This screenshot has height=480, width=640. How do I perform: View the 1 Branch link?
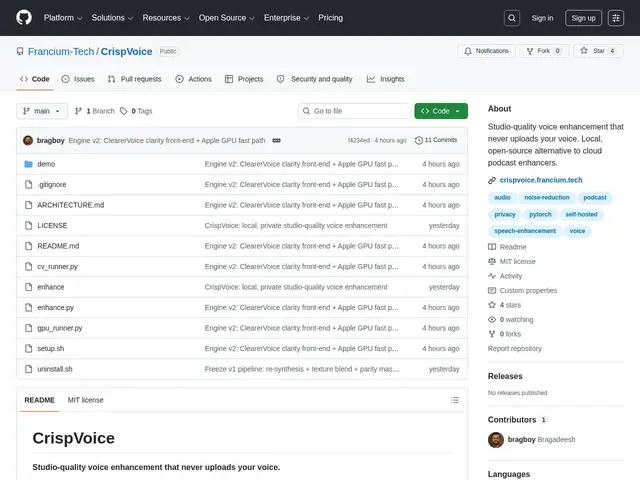pyautogui.click(x=95, y=111)
